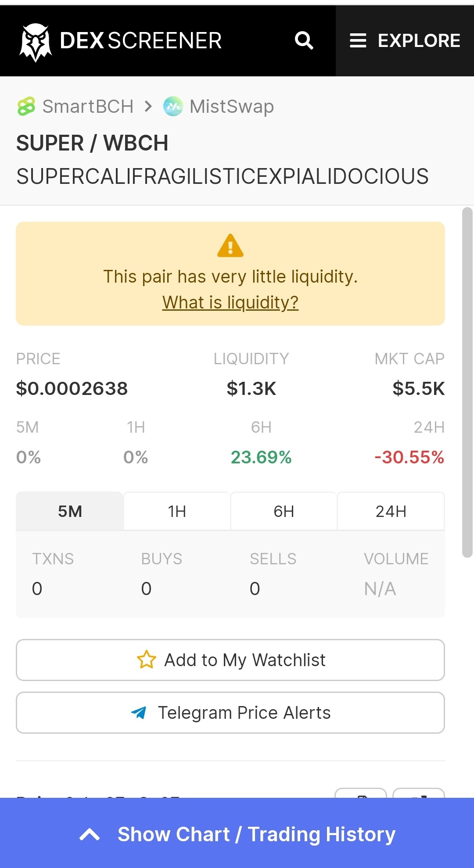Click the low liquidity warning triangle icon
This screenshot has width=474, height=868.
[x=230, y=246]
